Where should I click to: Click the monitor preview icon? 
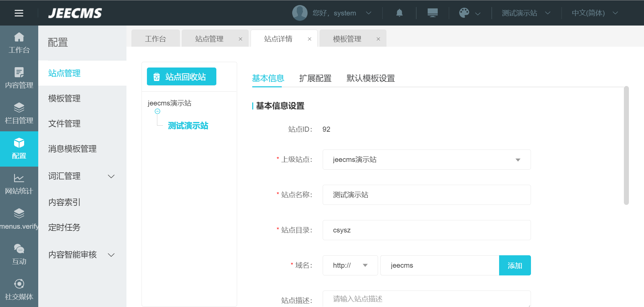432,13
